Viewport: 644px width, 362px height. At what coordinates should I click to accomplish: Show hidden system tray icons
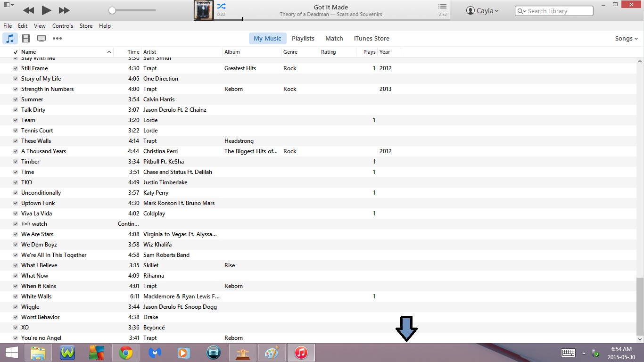584,353
